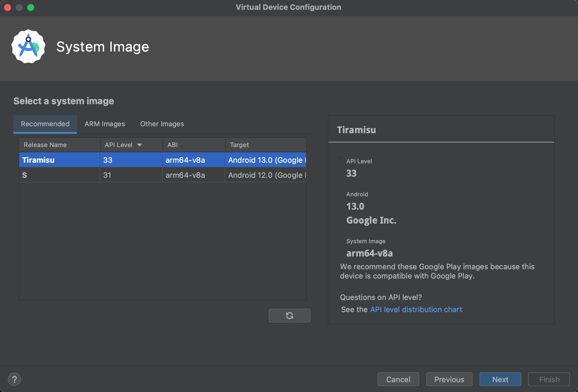
Task: Click the API level 31 cell
Action: pos(131,175)
